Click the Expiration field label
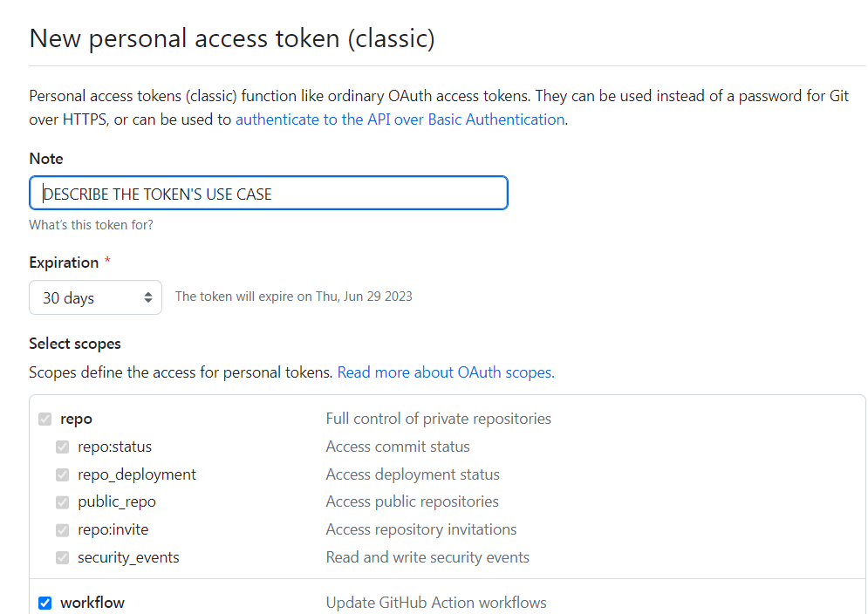This screenshot has width=868, height=614. [x=64, y=263]
